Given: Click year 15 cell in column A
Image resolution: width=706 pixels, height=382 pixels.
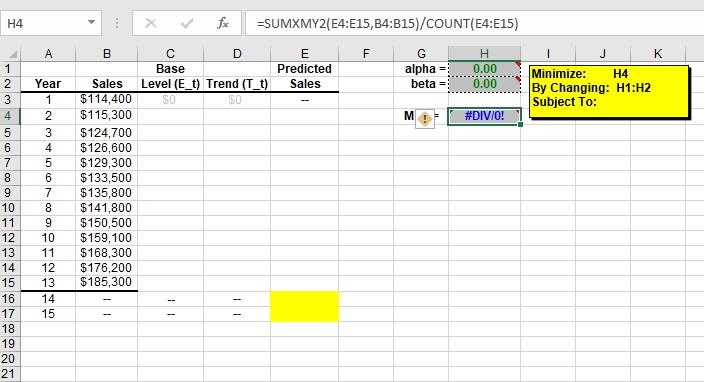Looking at the screenshot, I should pyautogui.click(x=48, y=314).
